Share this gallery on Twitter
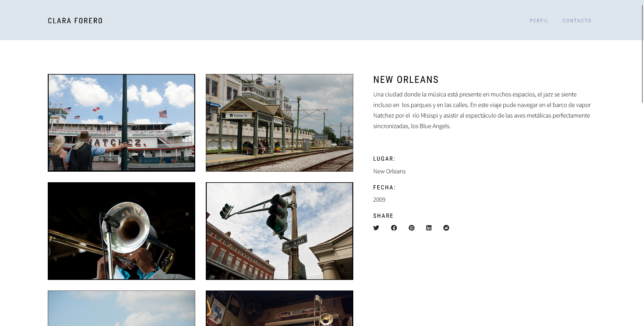The image size is (644, 326). [x=376, y=228]
